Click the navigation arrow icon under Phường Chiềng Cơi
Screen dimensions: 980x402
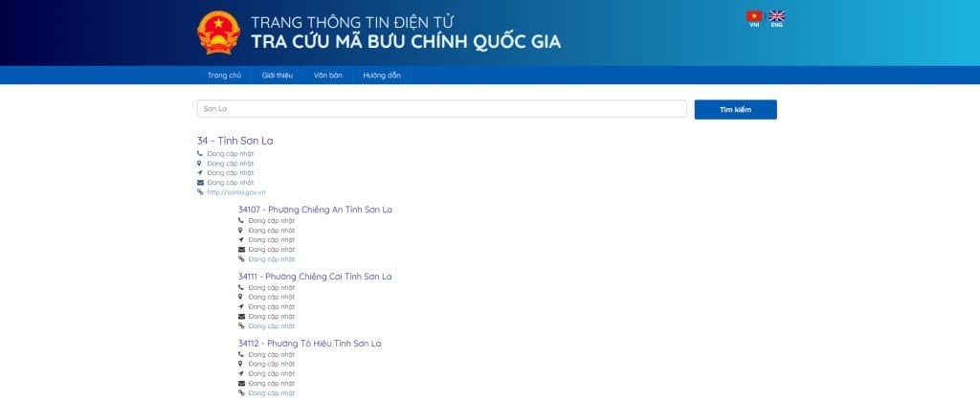coord(241,306)
